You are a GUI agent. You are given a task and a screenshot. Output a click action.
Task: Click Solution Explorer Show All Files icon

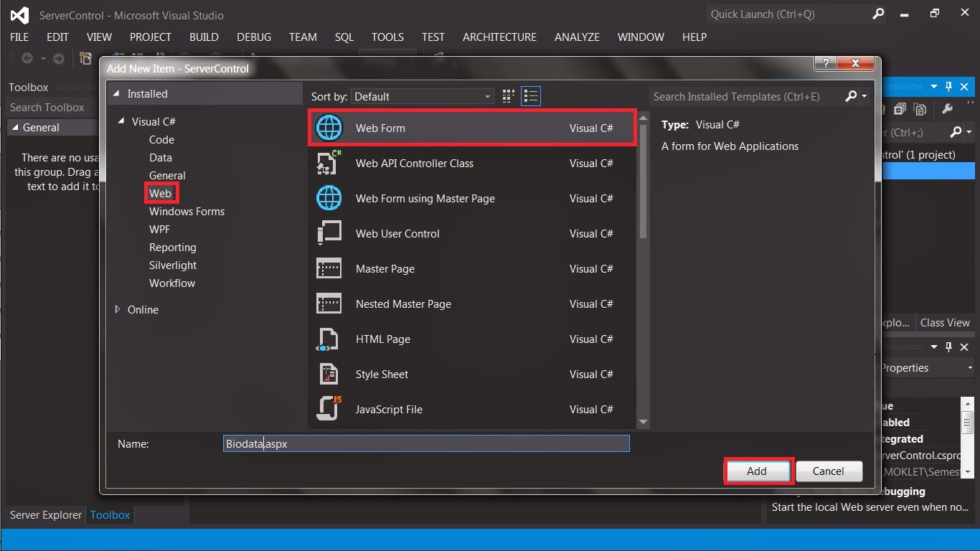pyautogui.click(x=920, y=109)
